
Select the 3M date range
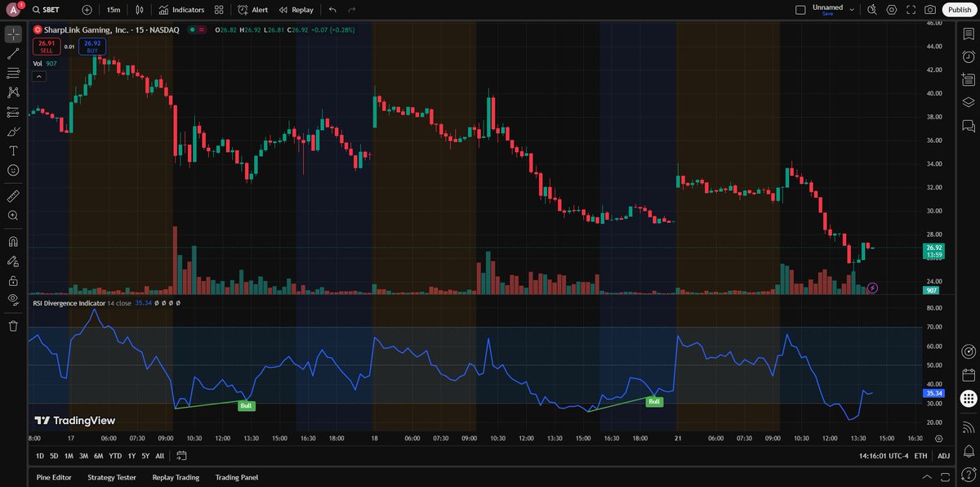click(x=83, y=455)
